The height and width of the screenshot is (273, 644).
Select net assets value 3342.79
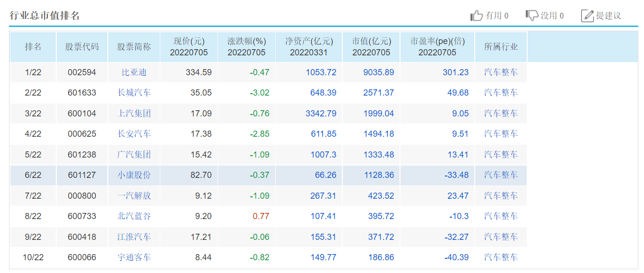tap(321, 114)
